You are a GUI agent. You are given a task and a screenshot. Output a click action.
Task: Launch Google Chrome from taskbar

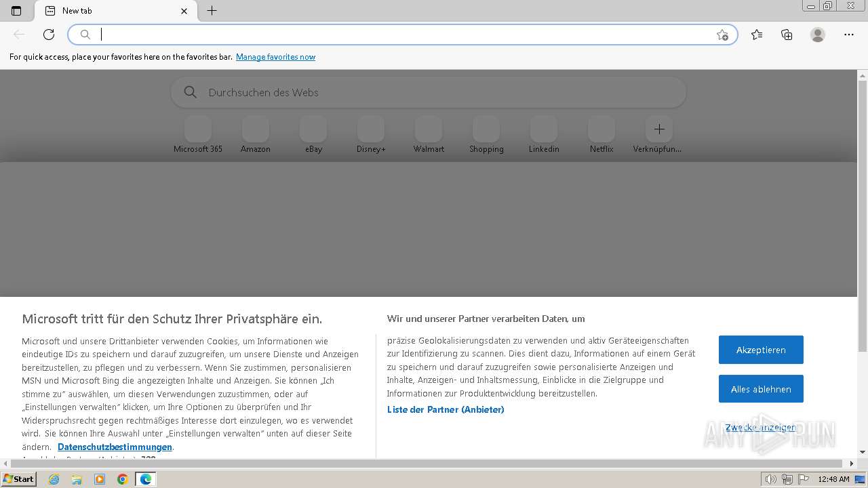[122, 479]
